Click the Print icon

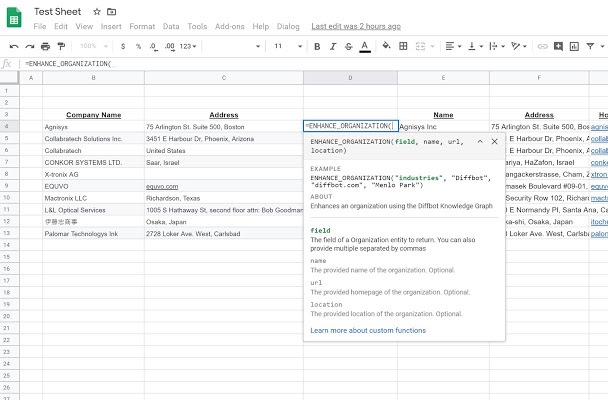pyautogui.click(x=45, y=47)
